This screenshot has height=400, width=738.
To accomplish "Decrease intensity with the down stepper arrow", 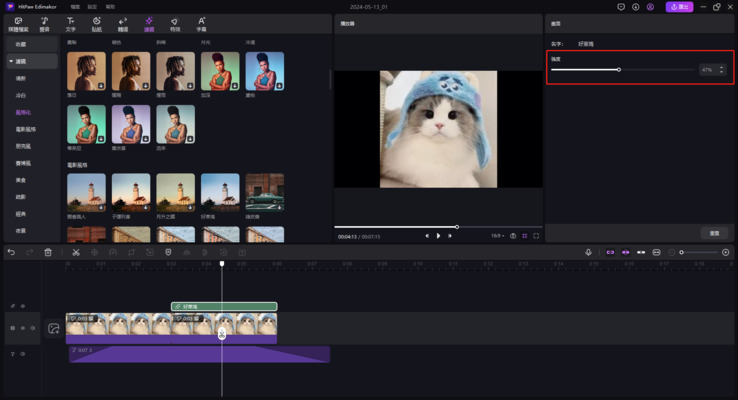I will tap(722, 72).
